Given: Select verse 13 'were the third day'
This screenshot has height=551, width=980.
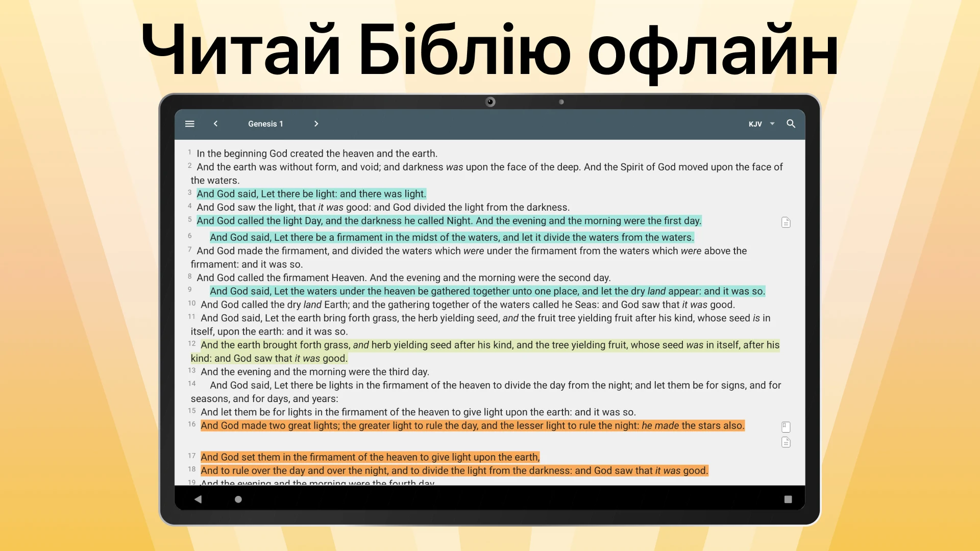Looking at the screenshot, I should point(315,372).
